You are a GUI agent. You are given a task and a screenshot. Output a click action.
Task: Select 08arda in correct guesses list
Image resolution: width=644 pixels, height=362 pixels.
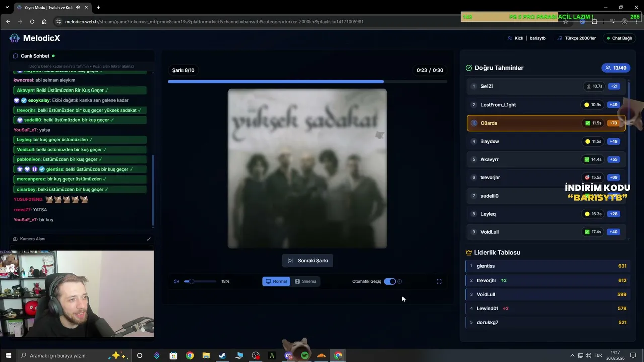click(546, 123)
